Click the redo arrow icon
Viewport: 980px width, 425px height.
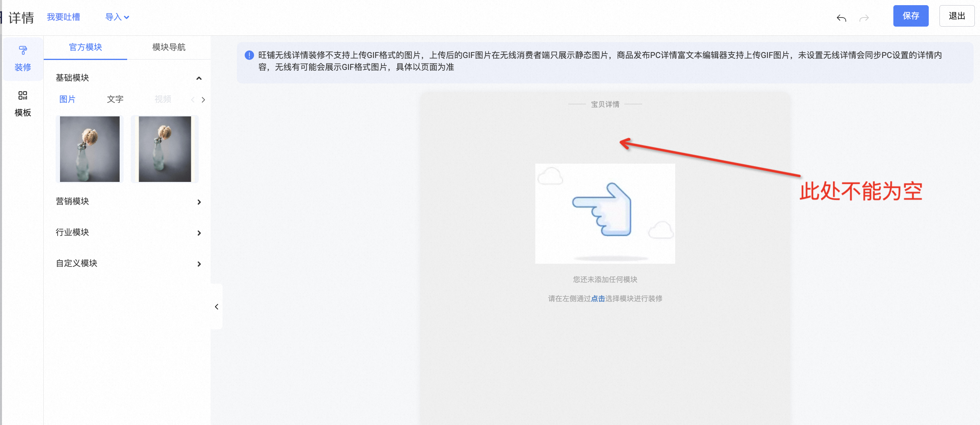pos(864,18)
